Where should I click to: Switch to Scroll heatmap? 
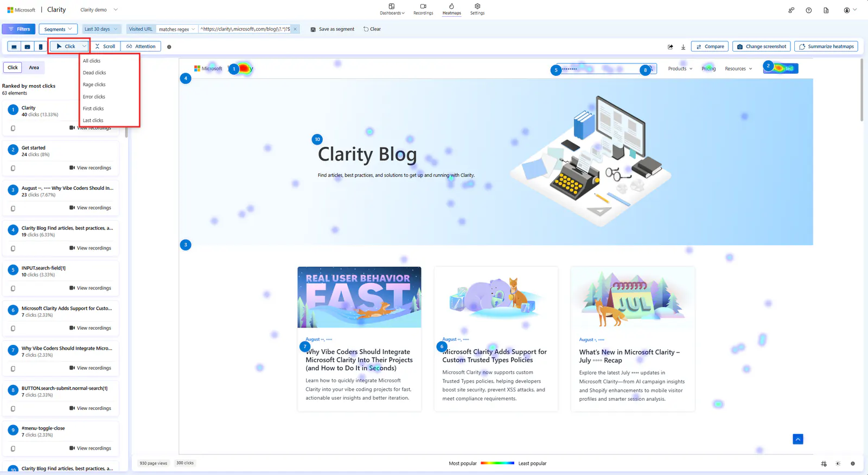(105, 47)
